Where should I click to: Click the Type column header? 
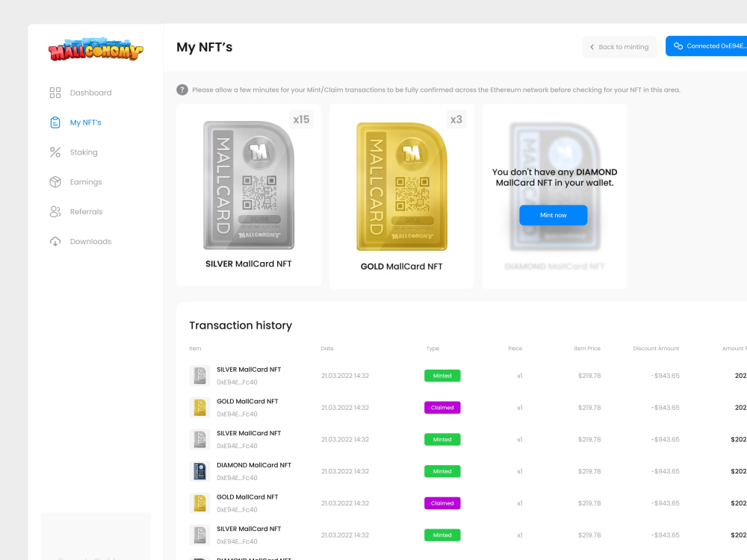coord(433,349)
